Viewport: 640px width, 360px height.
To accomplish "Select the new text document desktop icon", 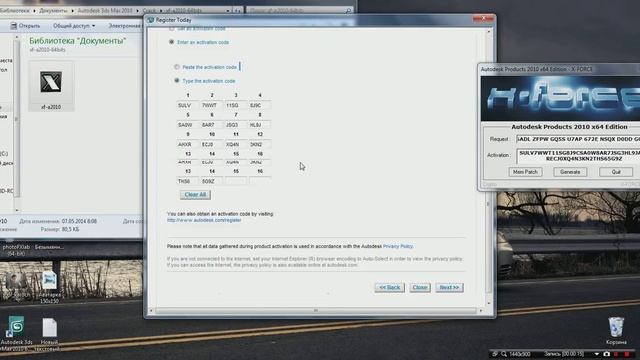I will pyautogui.click(x=49, y=334).
